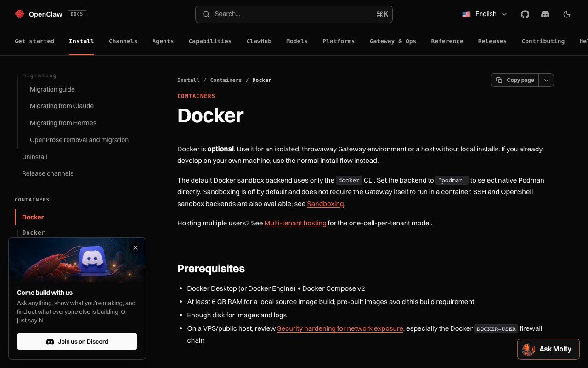The width and height of the screenshot is (588, 368).
Task: Click the search magnifier icon
Action: pyautogui.click(x=206, y=14)
